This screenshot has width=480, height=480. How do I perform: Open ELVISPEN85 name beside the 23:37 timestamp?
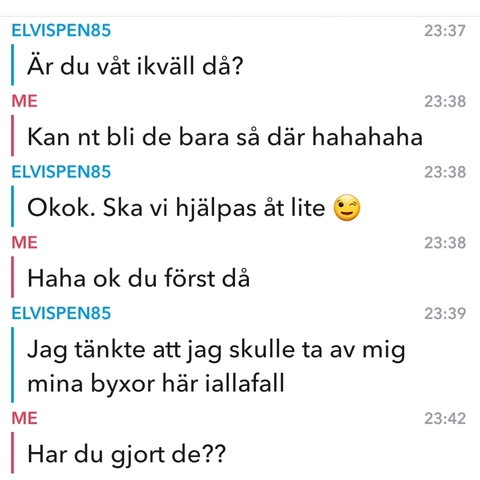[x=61, y=30]
